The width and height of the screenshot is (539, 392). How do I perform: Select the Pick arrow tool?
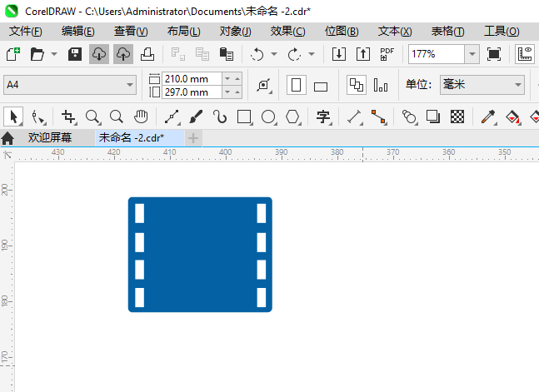click(x=13, y=117)
